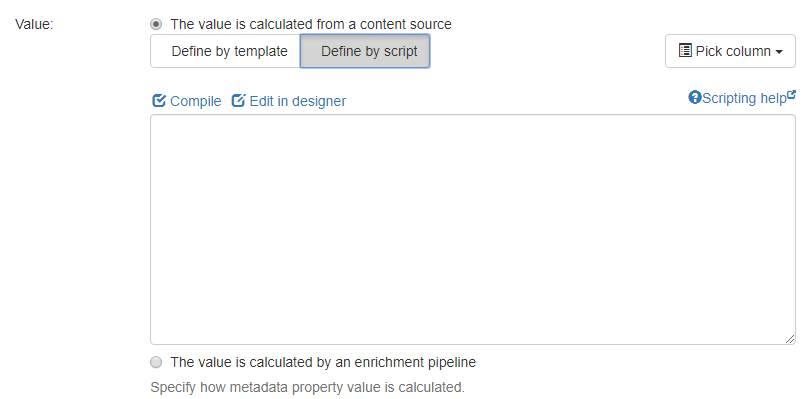Click the 'calculated from a content source' label
Viewport: 807px width, 399px height.
pos(311,24)
